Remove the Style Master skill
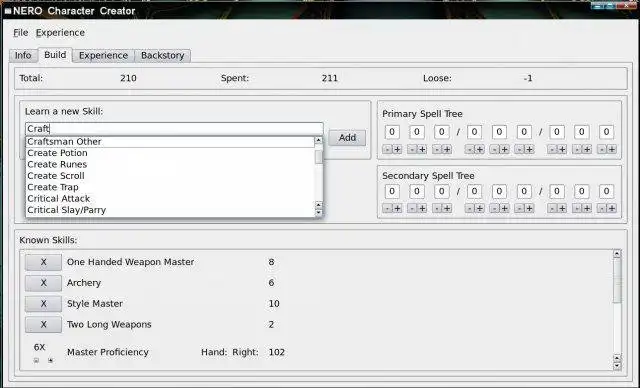640x388 pixels. coord(43,304)
